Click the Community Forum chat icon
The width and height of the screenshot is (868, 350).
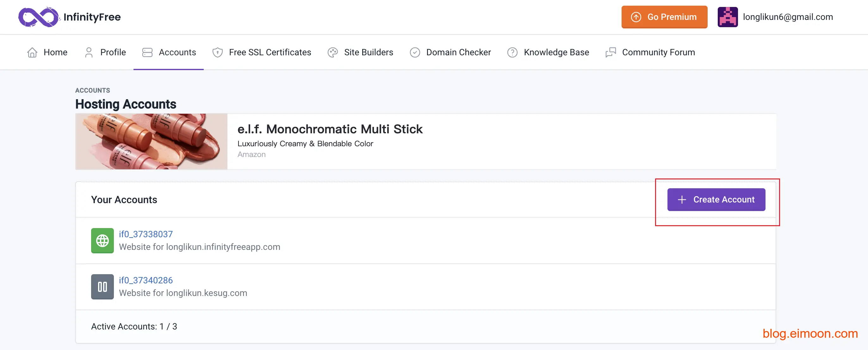611,52
